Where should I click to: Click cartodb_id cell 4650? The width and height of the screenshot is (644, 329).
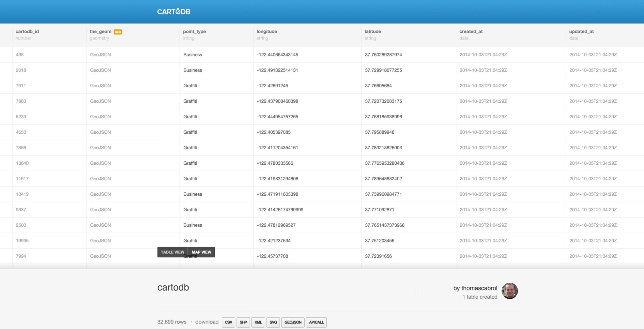pyautogui.click(x=21, y=132)
